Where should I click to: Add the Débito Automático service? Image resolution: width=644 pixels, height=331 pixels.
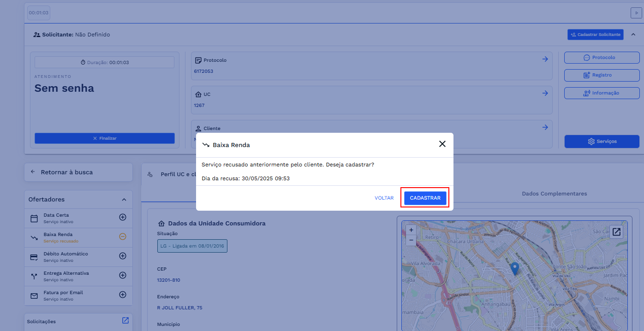pyautogui.click(x=123, y=256)
